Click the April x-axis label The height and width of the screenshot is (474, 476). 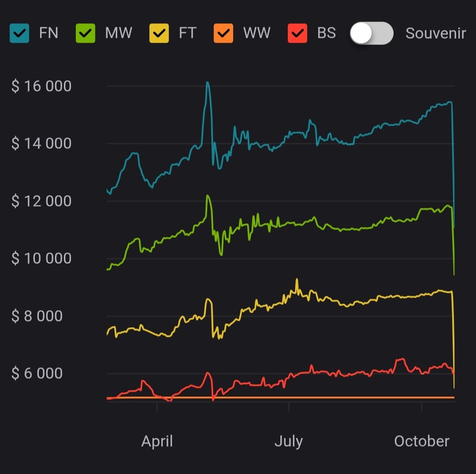[x=157, y=441]
